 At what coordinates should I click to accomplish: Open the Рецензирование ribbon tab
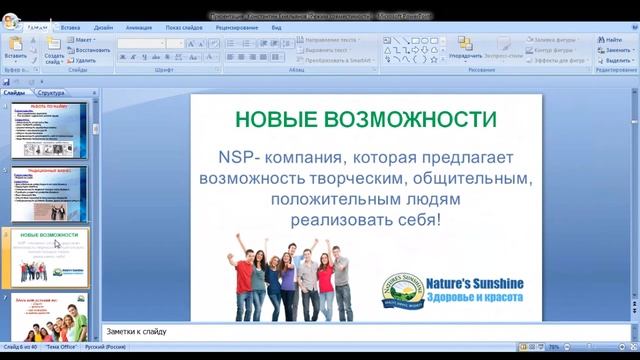pos(237,28)
